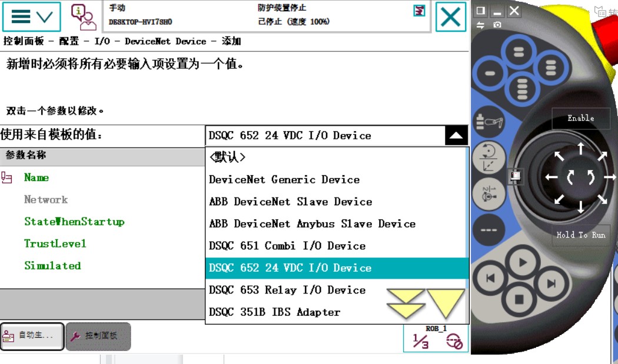Click joystick upper-right diagonal arrow
This screenshot has height=364, width=618.
[x=602, y=156]
